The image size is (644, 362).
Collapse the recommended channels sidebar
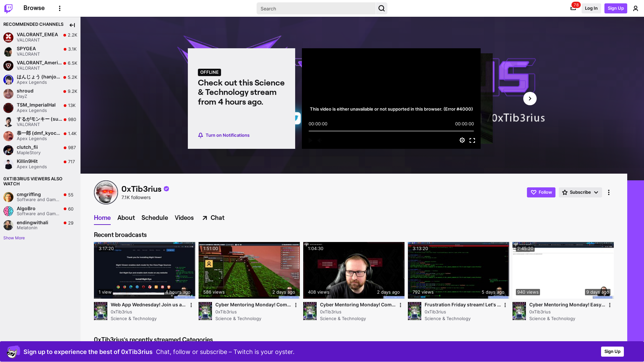[x=72, y=25]
